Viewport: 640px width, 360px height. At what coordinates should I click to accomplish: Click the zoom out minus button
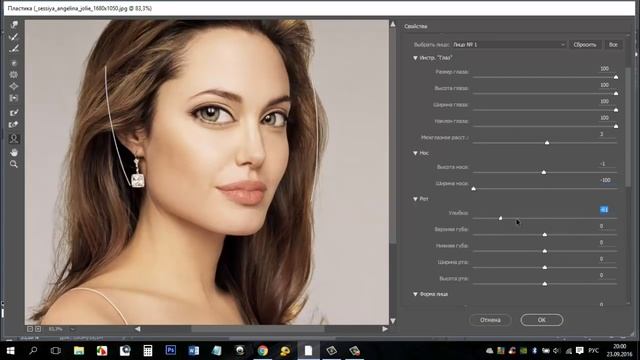pos(30,329)
